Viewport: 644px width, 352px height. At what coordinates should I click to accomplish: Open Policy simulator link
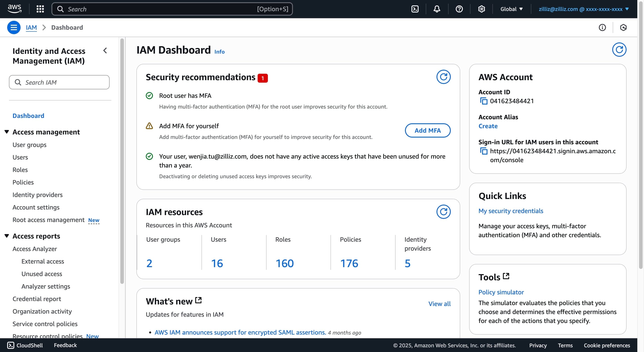point(501,292)
